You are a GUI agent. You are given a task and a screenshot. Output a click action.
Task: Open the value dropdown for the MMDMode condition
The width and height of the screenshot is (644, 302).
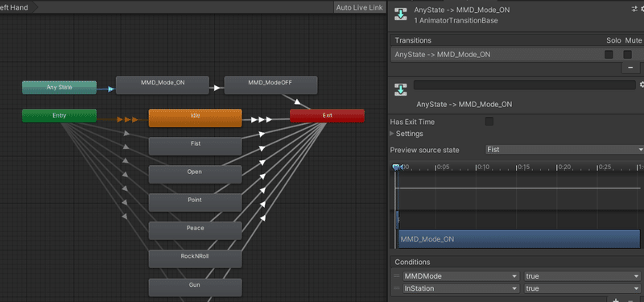point(581,276)
